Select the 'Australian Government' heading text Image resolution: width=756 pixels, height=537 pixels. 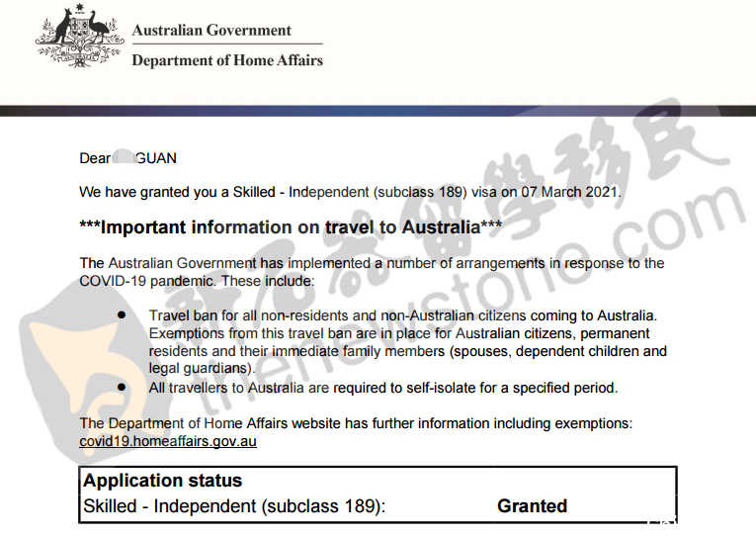211,31
